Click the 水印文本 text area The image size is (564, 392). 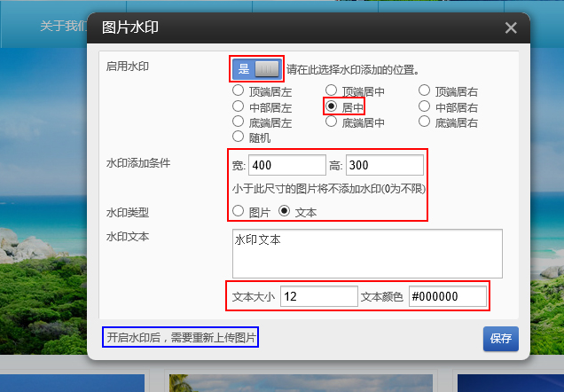[x=367, y=254]
